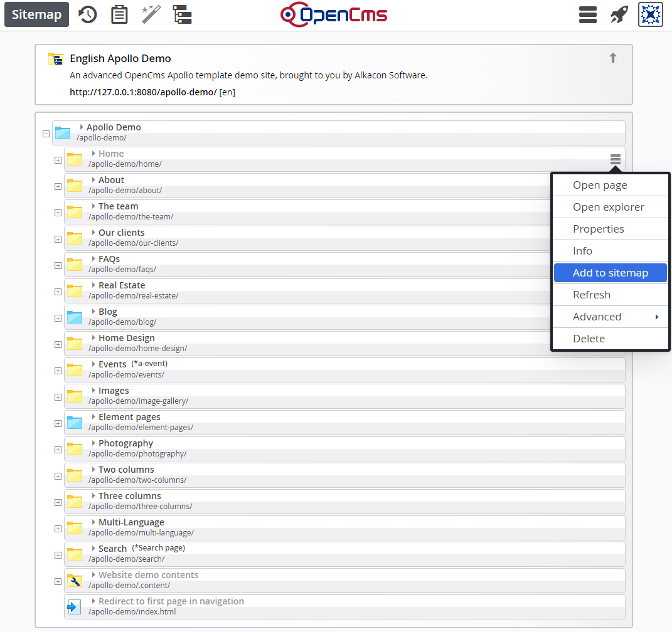Viewport: 672px width, 632px height.
Task: Select the Photography title
Action: (x=125, y=443)
